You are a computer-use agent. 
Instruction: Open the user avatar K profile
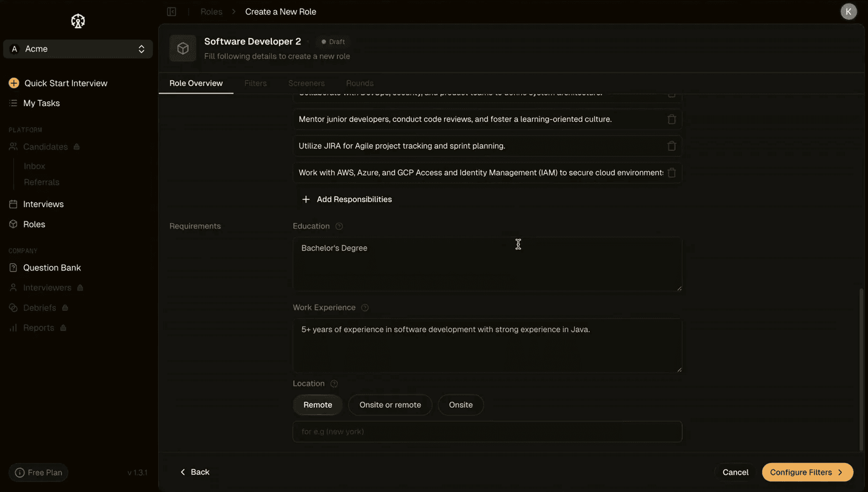[x=848, y=12]
